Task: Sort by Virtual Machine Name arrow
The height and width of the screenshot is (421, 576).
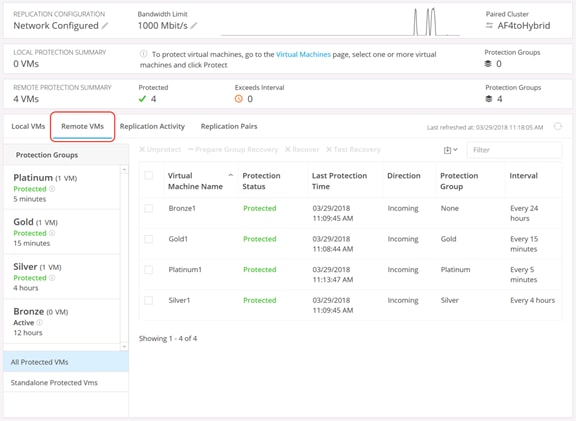Action: (231, 175)
